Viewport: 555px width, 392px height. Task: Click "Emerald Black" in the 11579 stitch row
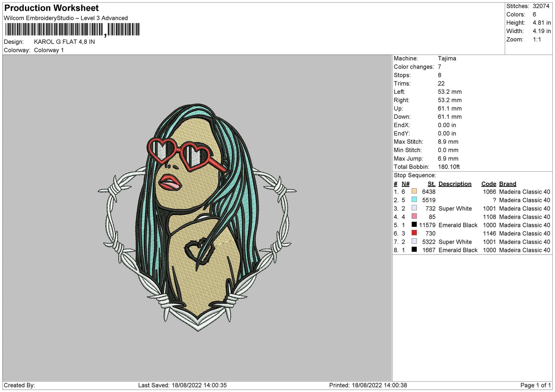(x=458, y=225)
